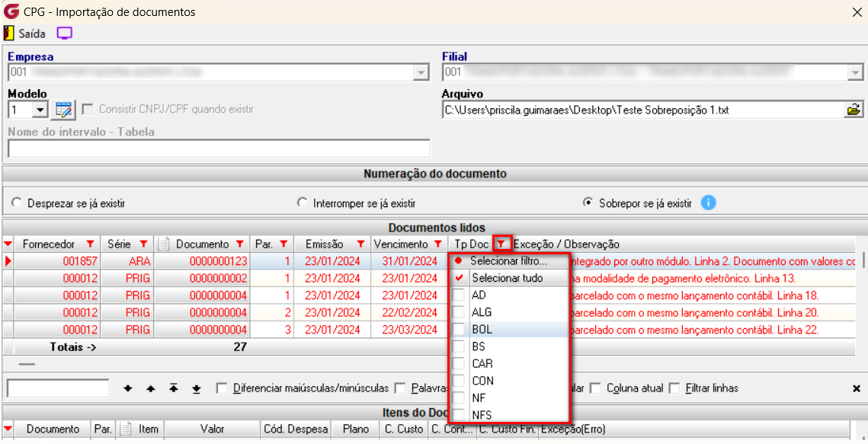Click the Plano column header
This screenshot has height=444, width=868.
[355, 429]
